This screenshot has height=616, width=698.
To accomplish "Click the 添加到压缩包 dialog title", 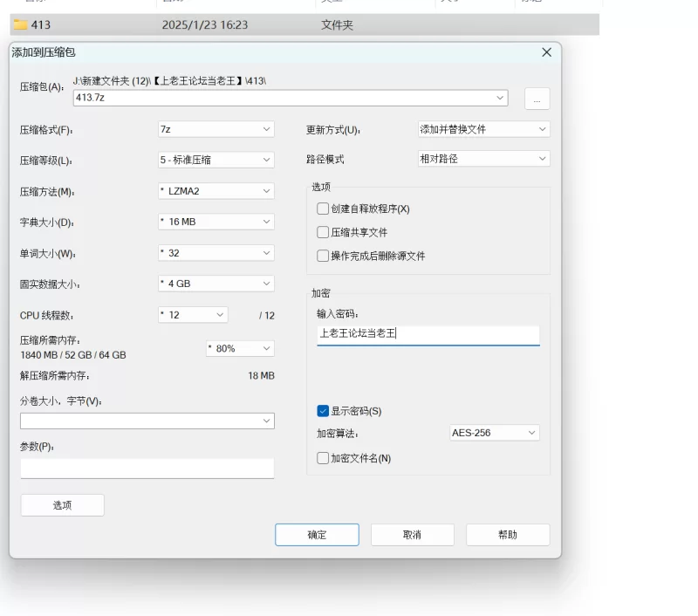I will (x=44, y=52).
